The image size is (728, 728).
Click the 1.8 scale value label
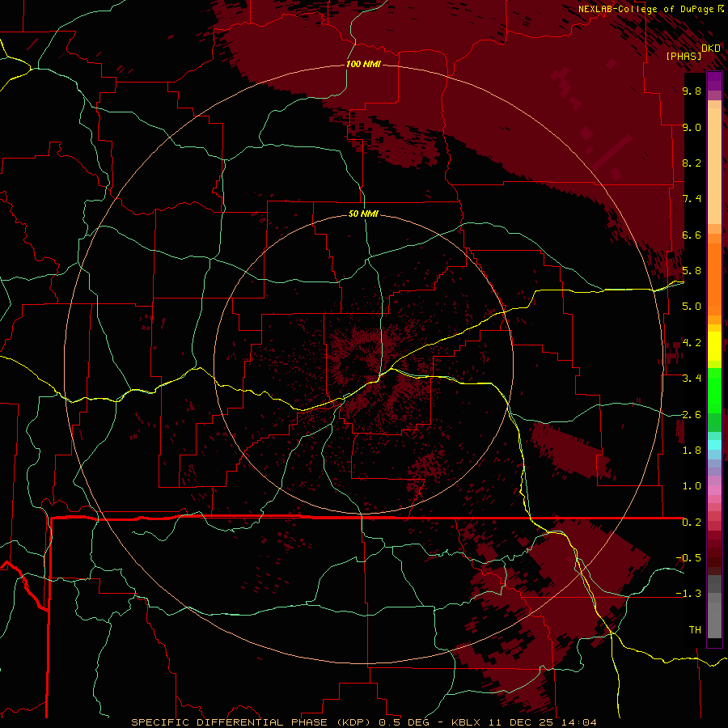point(692,451)
